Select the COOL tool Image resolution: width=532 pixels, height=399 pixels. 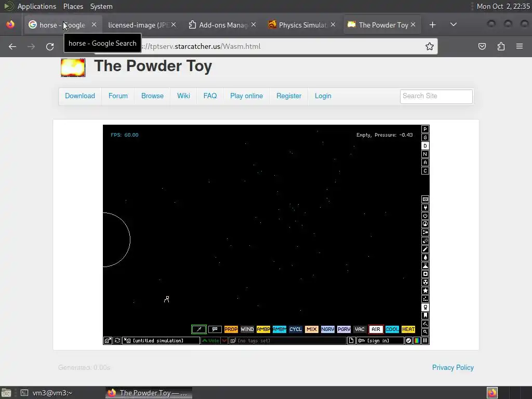(392, 329)
